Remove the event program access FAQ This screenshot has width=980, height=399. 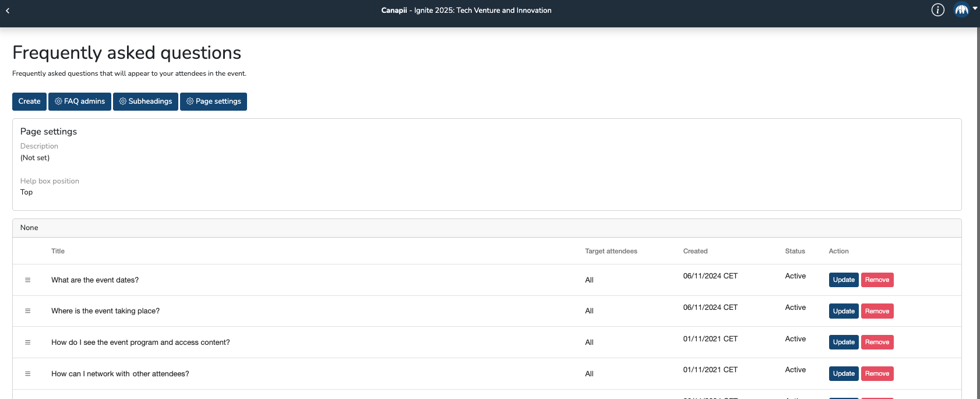pyautogui.click(x=877, y=342)
